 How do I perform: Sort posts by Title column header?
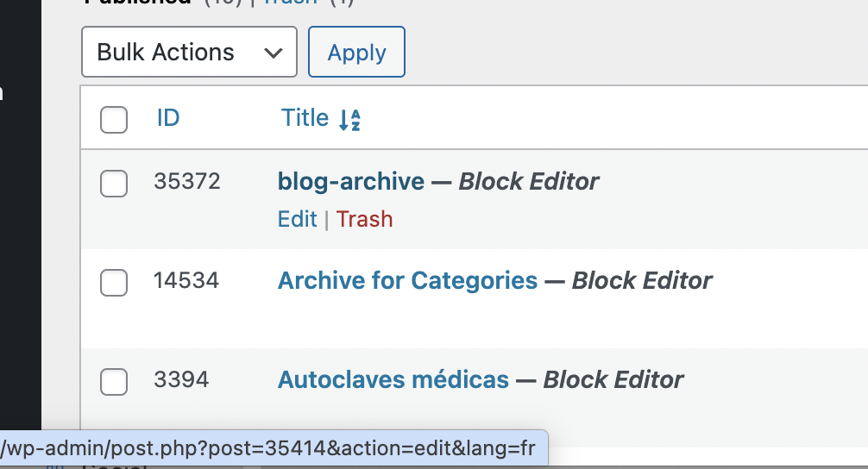[x=305, y=118]
